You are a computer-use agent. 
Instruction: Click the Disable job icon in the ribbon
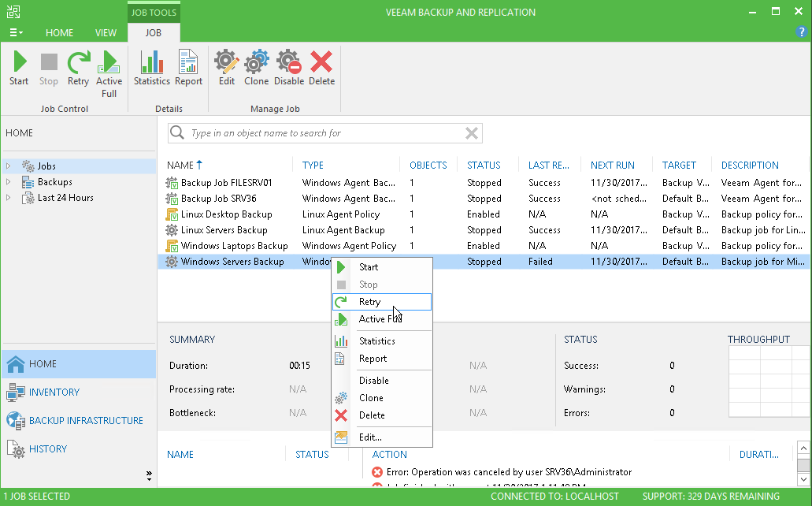289,61
